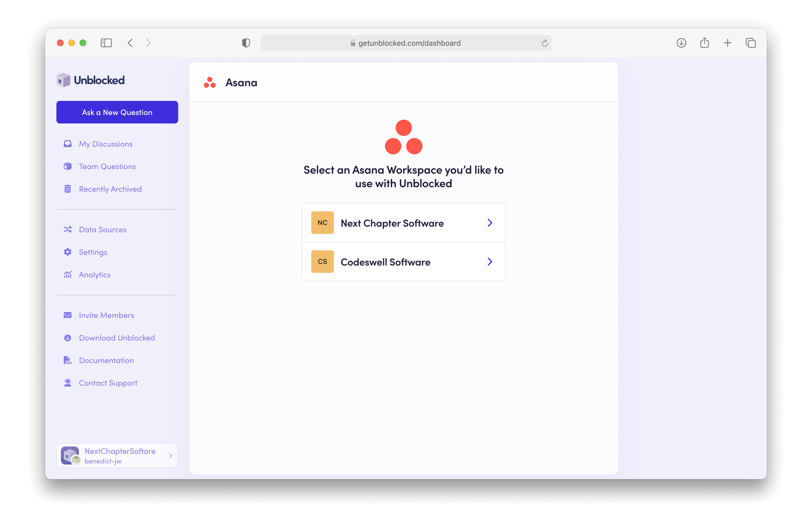Click the NextChapterSoftare team avatar
Viewport: 812px width, 513px height.
70,456
